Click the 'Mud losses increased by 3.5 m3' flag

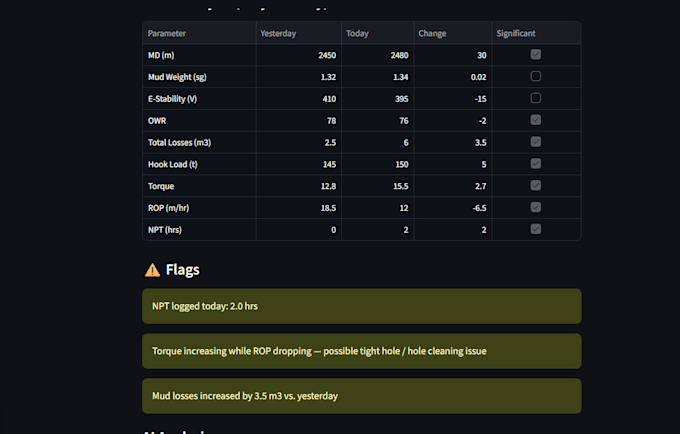click(362, 396)
